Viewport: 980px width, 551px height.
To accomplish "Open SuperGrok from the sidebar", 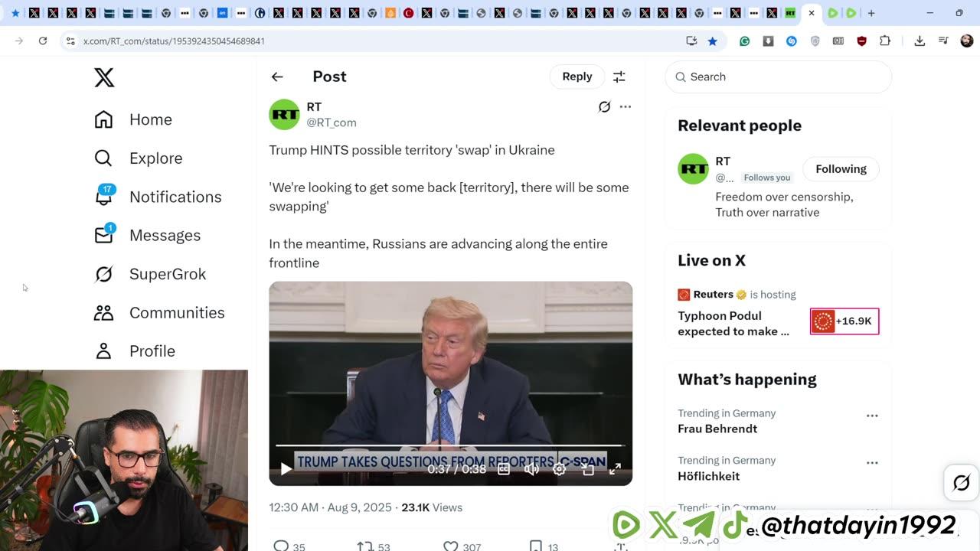I will point(149,274).
